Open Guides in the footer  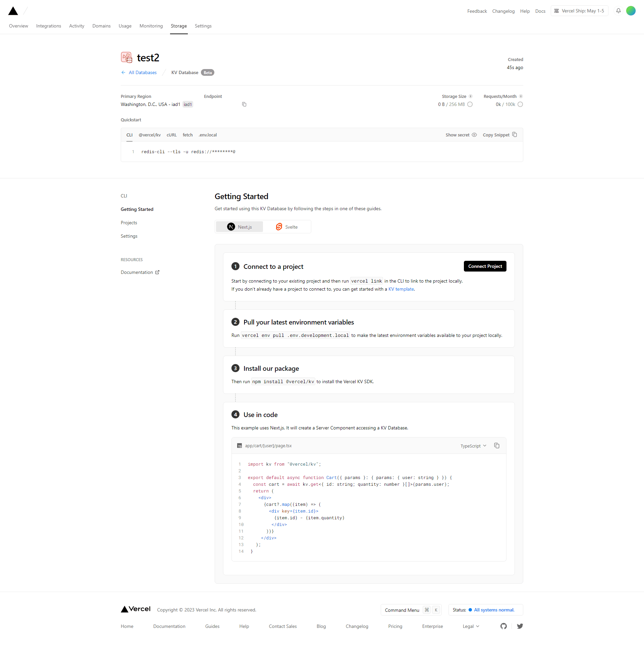click(212, 626)
